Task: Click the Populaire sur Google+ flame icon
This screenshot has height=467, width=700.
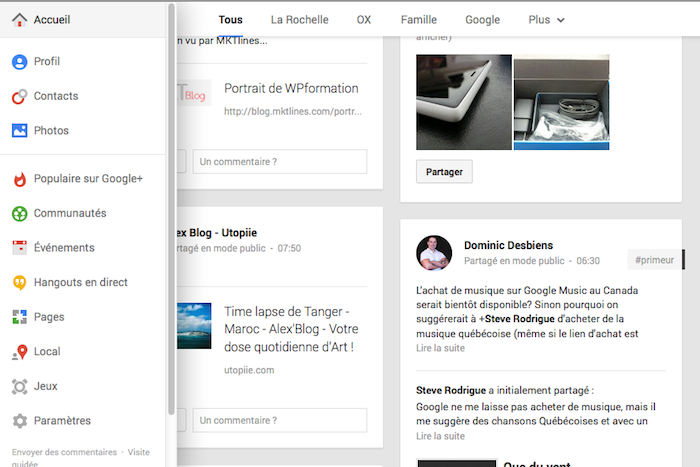Action: 19,179
